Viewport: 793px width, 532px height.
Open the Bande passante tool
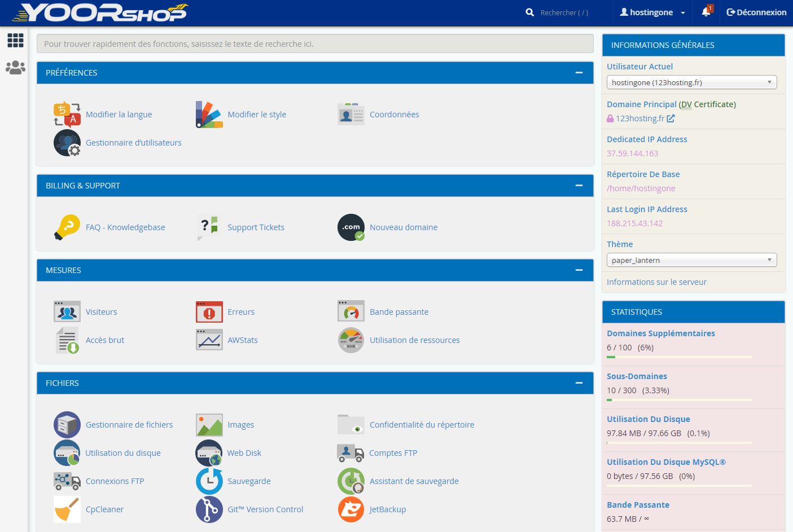(398, 311)
